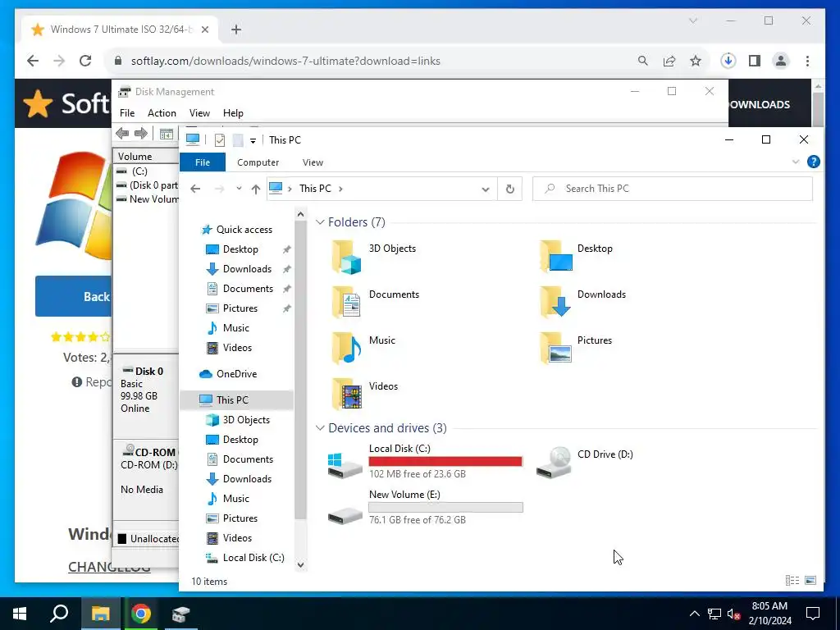Open the Pictures folder in Folders section
The image size is (840, 630).
(576, 348)
